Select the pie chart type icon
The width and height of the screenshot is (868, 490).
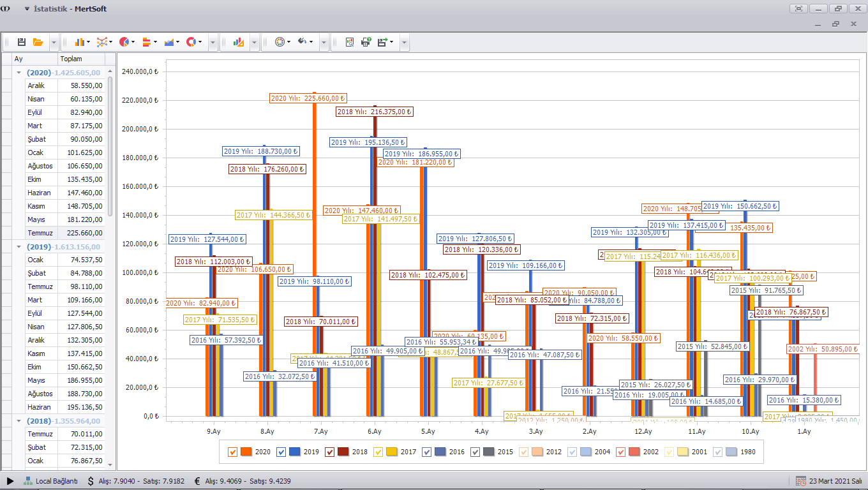click(x=124, y=42)
